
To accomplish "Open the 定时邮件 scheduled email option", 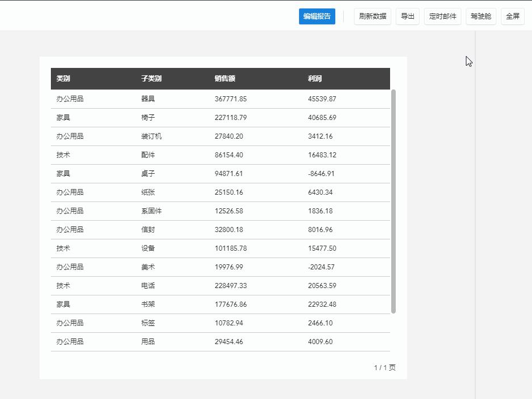I will coord(442,16).
